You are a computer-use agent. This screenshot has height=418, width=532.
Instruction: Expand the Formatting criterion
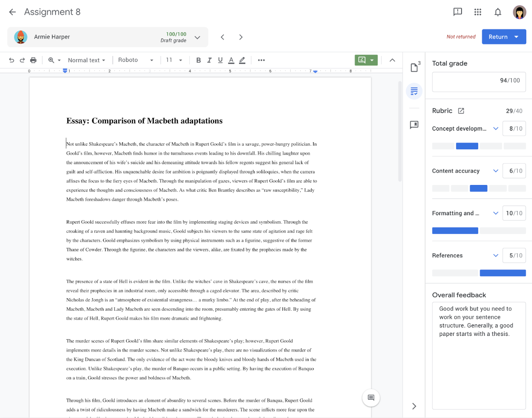click(496, 213)
